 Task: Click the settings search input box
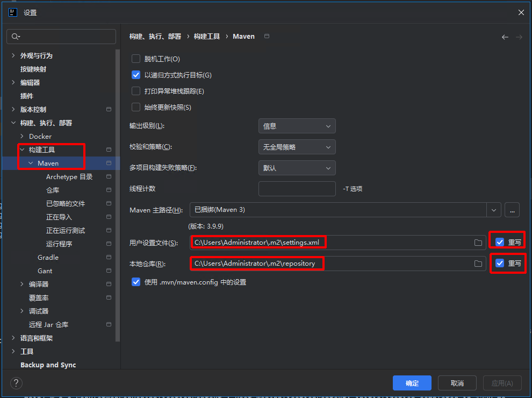61,37
